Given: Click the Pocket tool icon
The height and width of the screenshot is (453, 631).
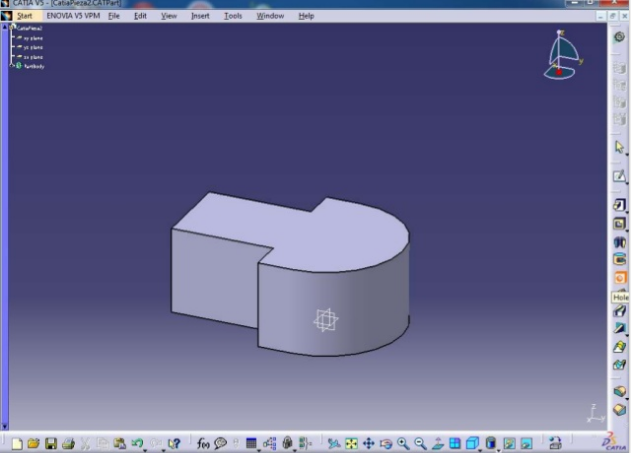Looking at the screenshot, I should 619,223.
